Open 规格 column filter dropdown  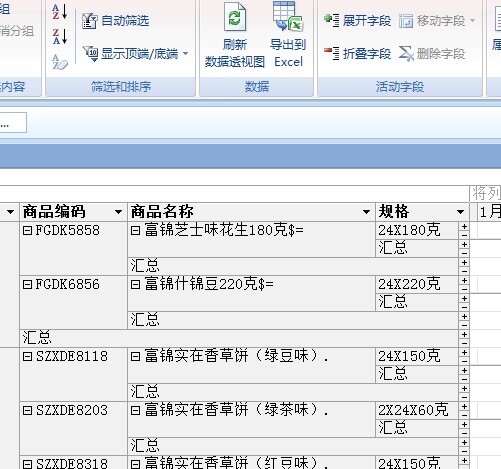click(x=460, y=212)
